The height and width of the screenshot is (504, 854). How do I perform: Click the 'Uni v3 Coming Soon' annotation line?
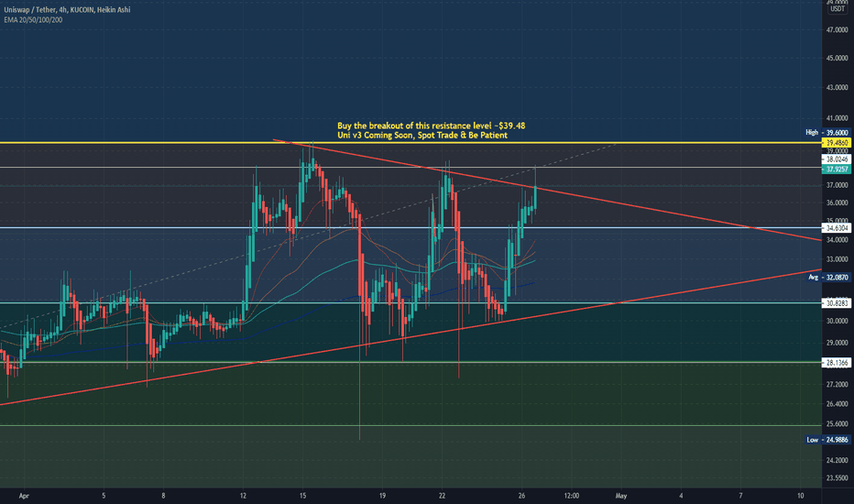(422, 135)
